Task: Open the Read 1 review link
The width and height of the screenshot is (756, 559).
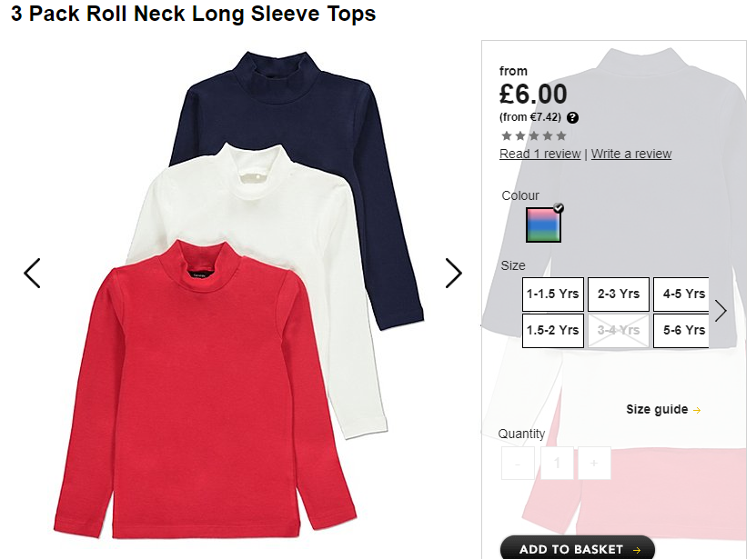Action: click(x=540, y=154)
